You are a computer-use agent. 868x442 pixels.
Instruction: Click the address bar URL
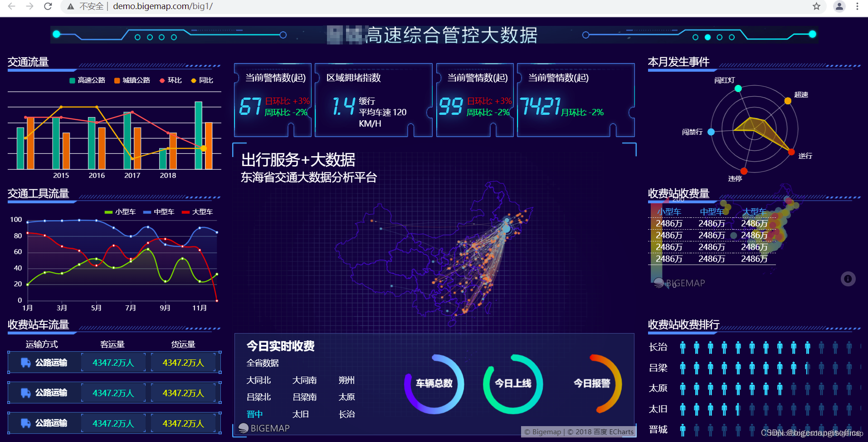(x=163, y=6)
